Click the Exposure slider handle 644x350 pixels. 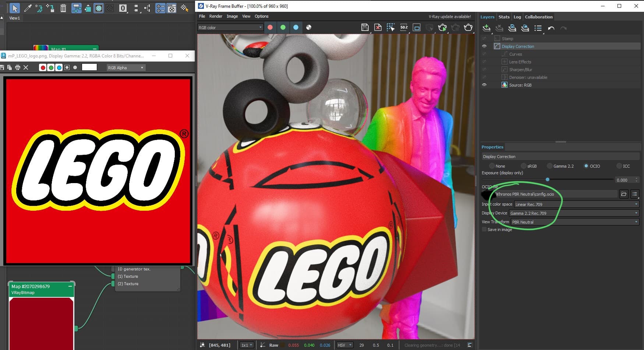click(x=548, y=179)
